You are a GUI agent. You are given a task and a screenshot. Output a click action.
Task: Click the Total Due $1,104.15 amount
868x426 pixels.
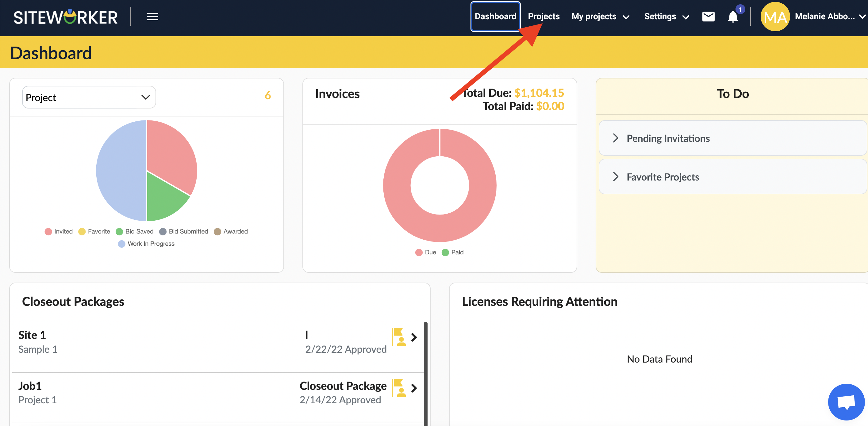[539, 93]
